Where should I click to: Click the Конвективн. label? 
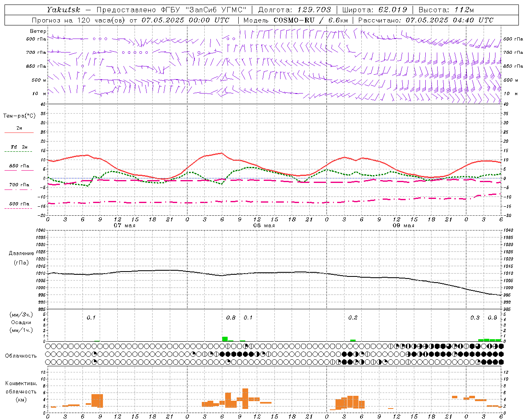point(21,383)
